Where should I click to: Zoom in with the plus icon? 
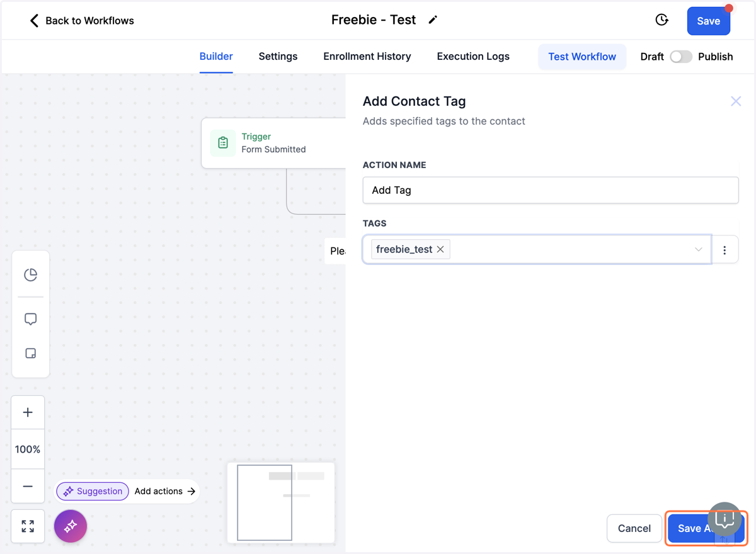point(28,412)
